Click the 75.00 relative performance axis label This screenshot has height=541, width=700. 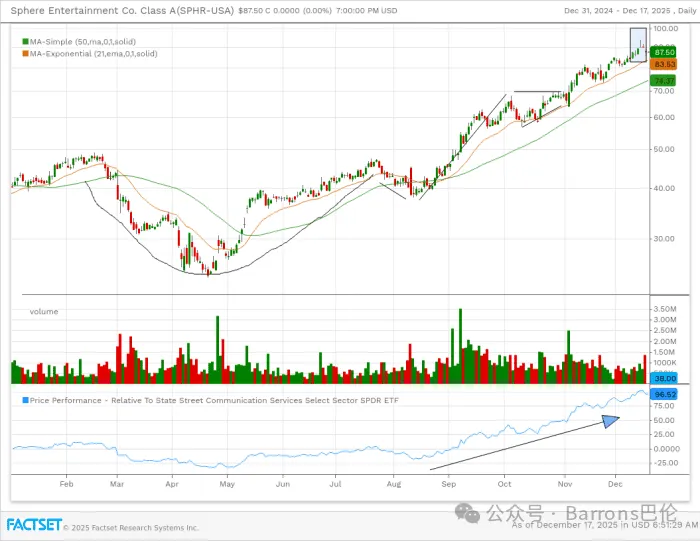click(x=664, y=406)
